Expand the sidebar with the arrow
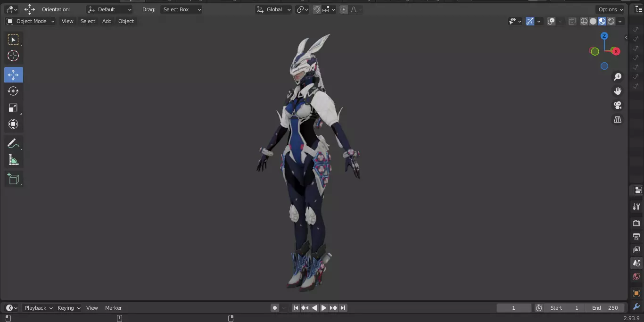Image resolution: width=644 pixels, height=322 pixels. 627,37
